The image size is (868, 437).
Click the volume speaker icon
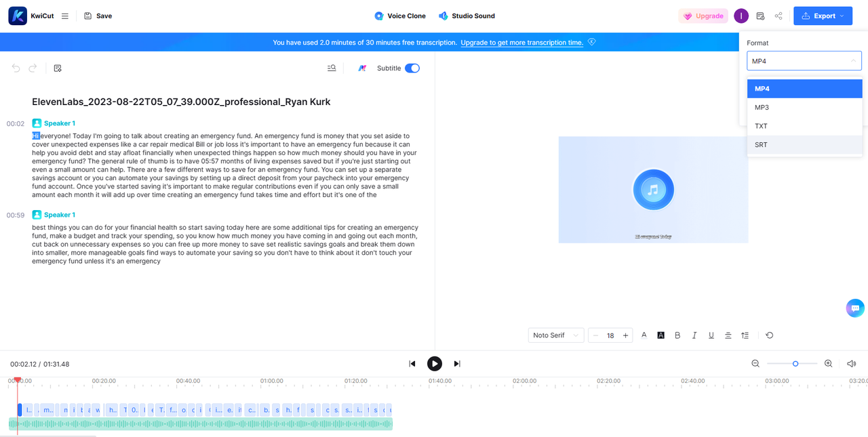[852, 364]
